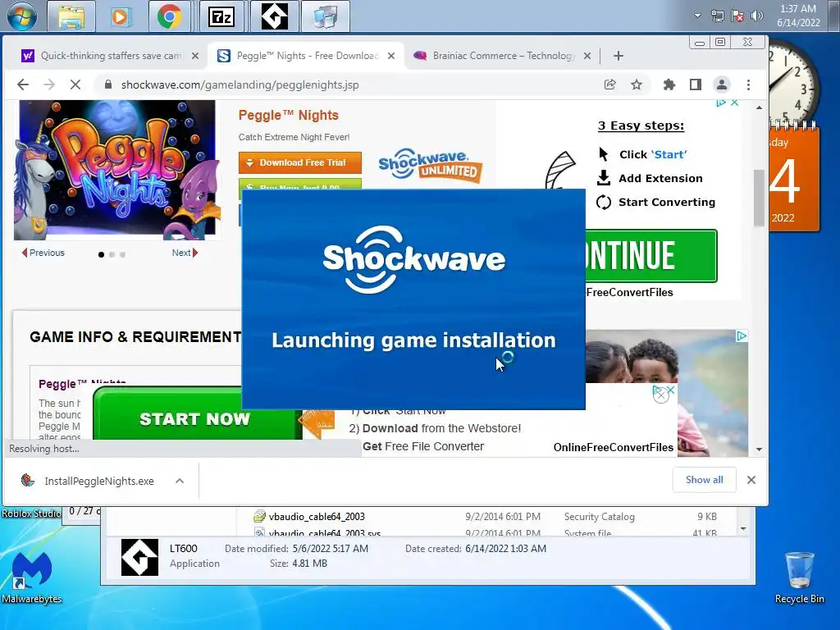
Task: Click the Download Free Trial button
Action: [300, 162]
